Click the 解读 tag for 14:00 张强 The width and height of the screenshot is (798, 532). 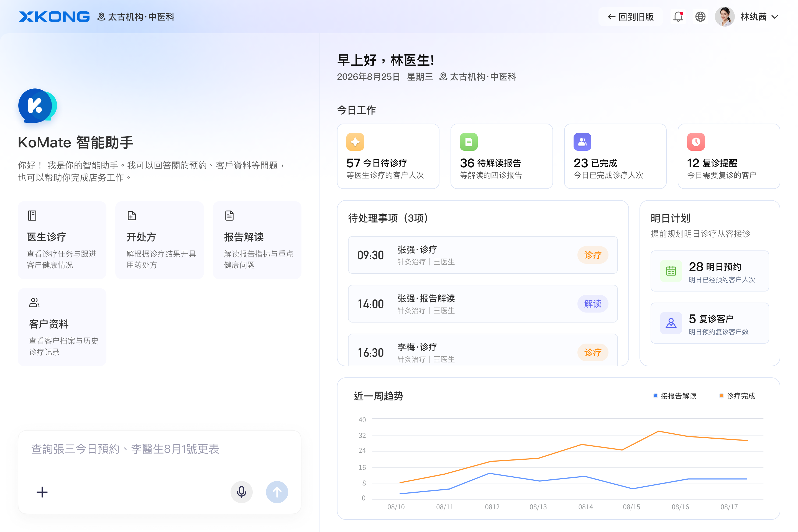593,304
